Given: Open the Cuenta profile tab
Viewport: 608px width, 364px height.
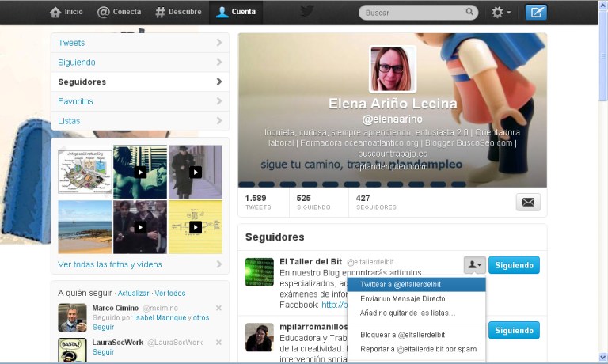Looking at the screenshot, I should (236, 12).
